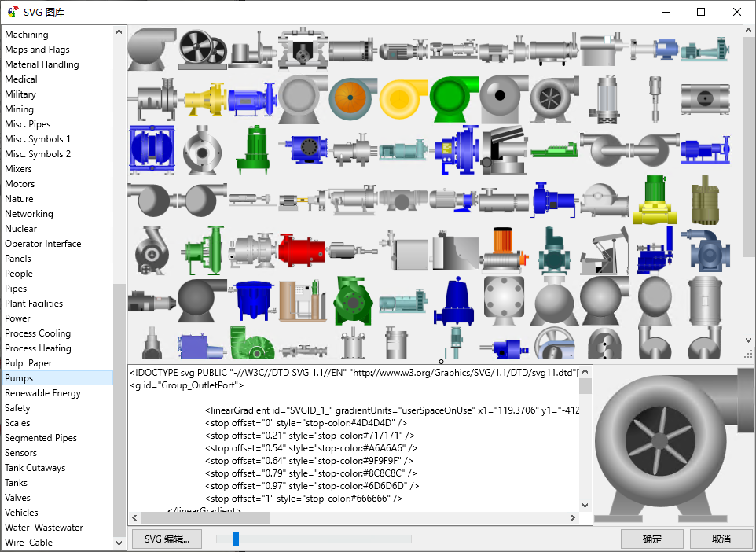Open the Tank Cutaways category
The width and height of the screenshot is (756, 552).
[35, 469]
